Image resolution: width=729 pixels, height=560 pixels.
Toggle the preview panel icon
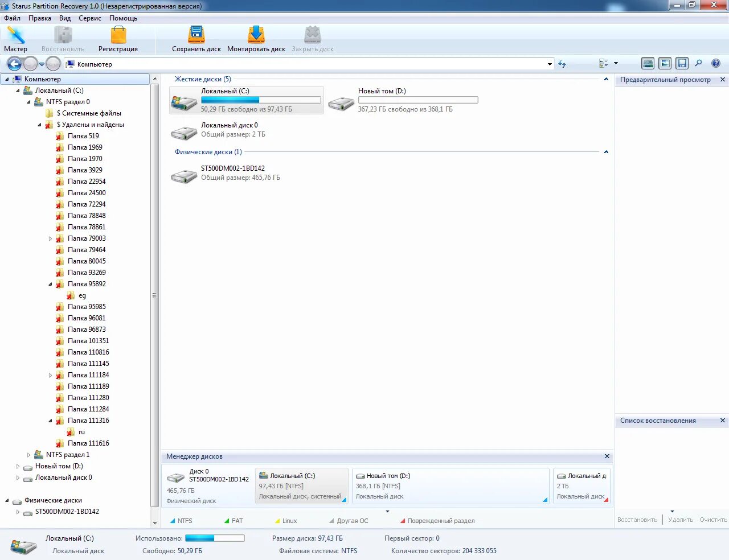(x=665, y=63)
